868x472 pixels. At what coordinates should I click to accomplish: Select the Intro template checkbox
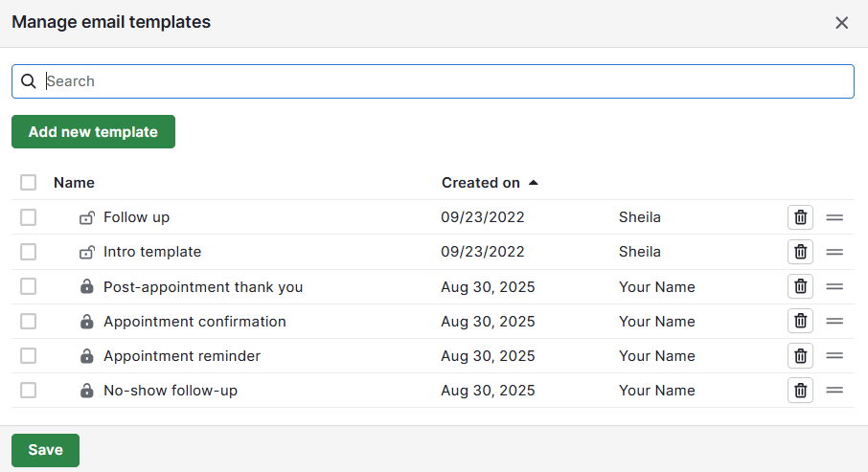click(28, 252)
